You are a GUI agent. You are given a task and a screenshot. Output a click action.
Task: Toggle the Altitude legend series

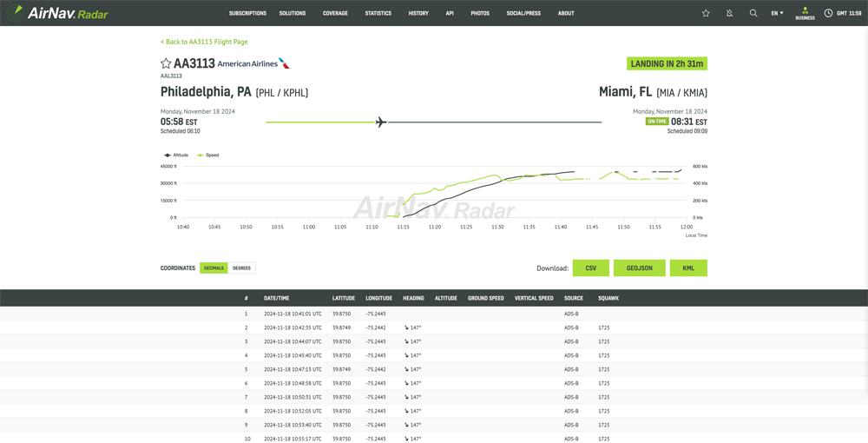[176, 155]
